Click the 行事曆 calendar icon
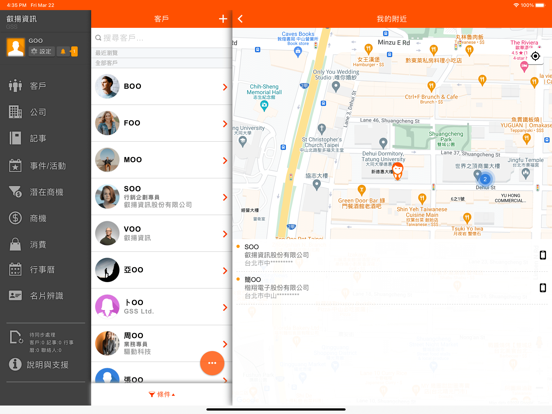552x414 pixels. tap(15, 269)
